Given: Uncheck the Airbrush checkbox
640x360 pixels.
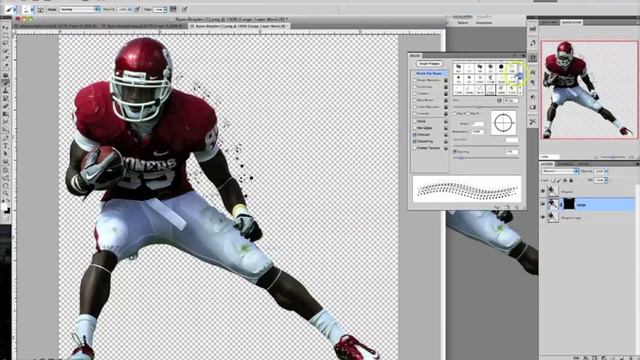Looking at the screenshot, I should point(415,134).
